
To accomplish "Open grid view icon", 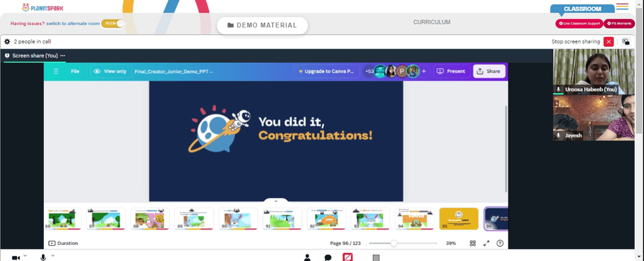I will tap(473, 244).
